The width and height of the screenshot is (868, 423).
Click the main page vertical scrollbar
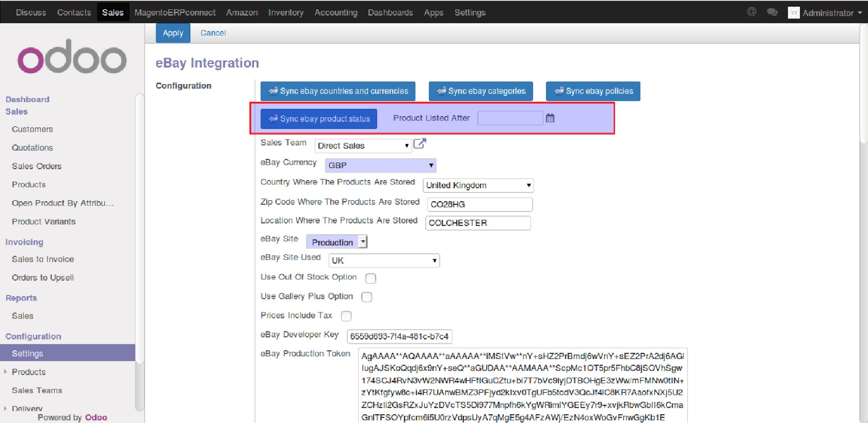(x=864, y=84)
